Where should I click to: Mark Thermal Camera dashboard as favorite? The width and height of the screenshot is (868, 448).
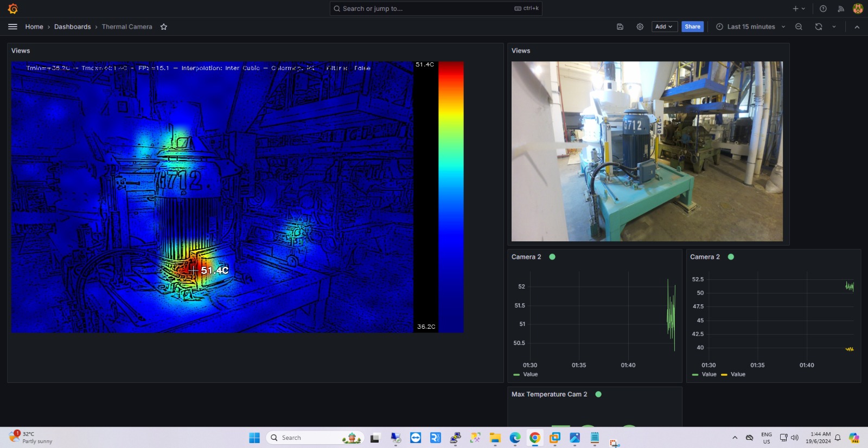click(x=164, y=27)
